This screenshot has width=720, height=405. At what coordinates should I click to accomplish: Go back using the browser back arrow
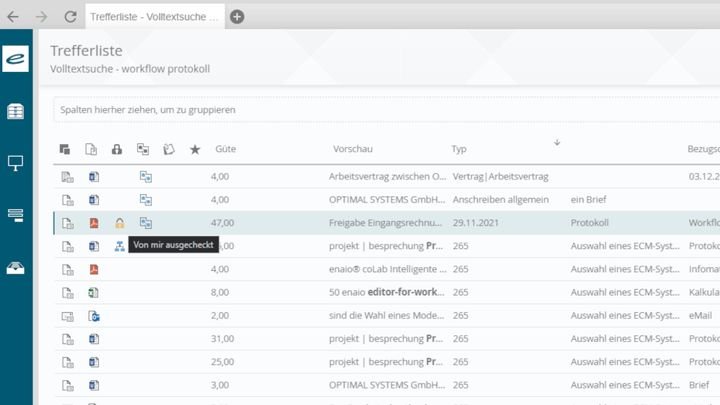coord(13,16)
